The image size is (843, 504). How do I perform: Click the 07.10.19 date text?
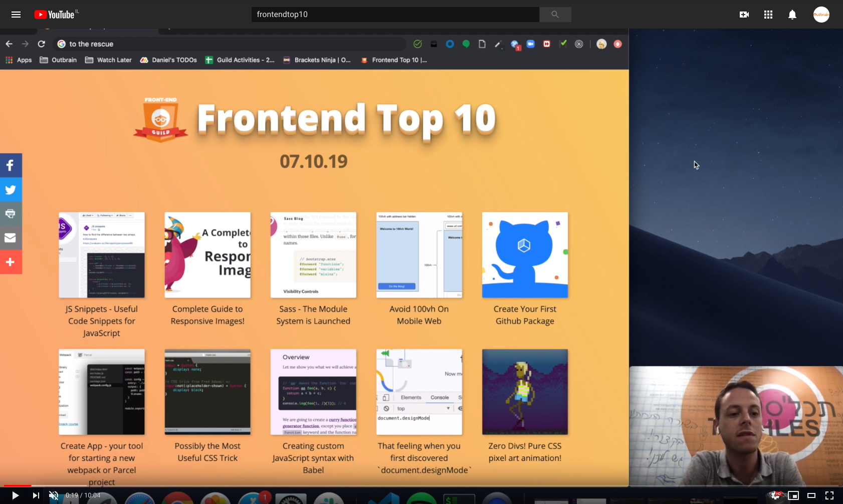click(314, 161)
